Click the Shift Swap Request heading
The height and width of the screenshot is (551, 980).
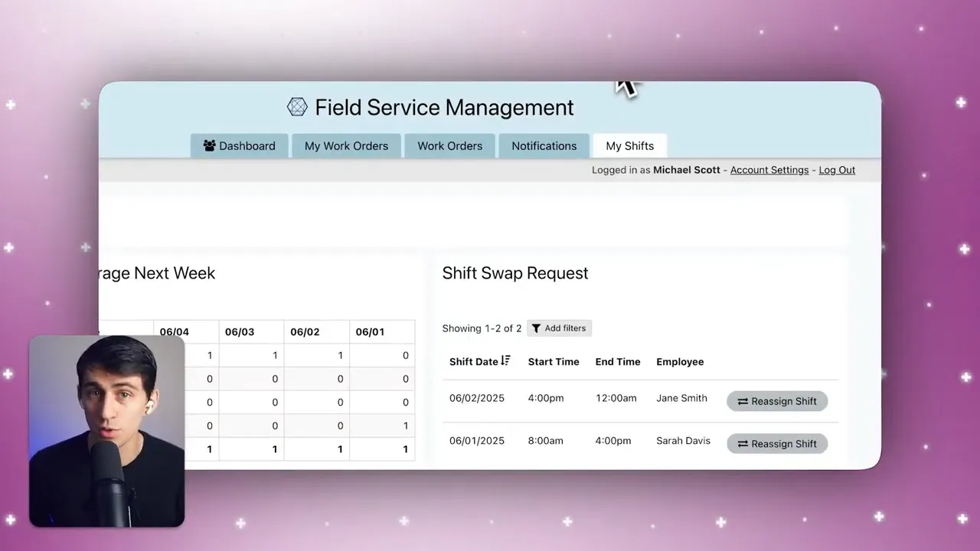click(x=515, y=273)
